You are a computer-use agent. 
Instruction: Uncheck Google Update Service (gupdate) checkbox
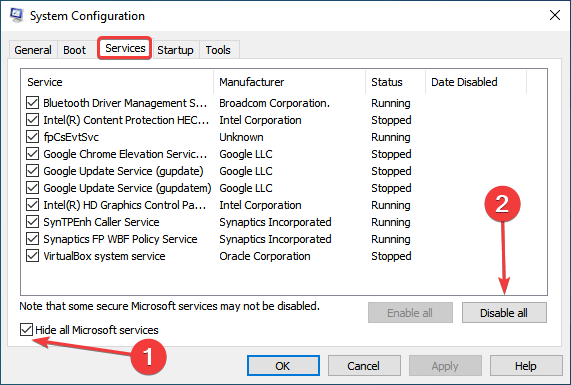pyautogui.click(x=32, y=171)
